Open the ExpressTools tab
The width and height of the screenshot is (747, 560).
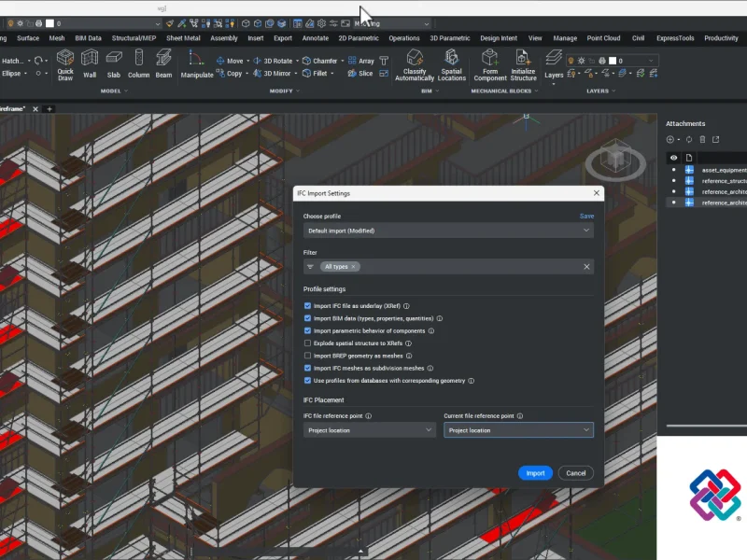click(x=675, y=38)
